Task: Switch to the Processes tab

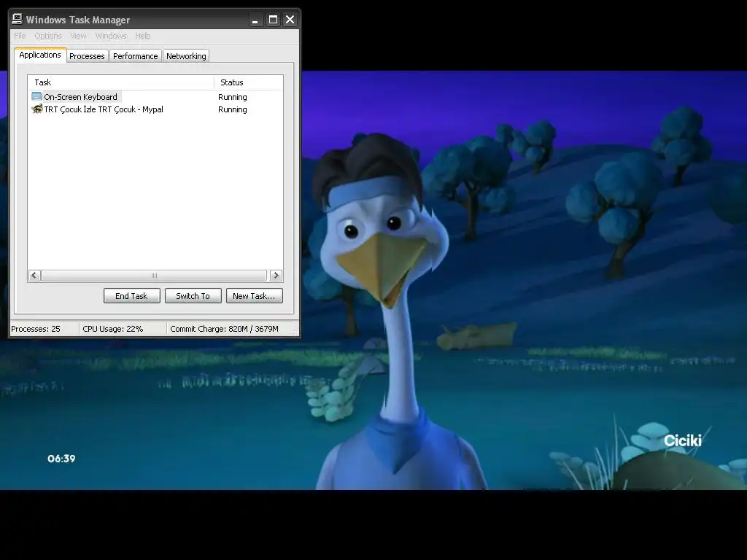Action: 87,56
